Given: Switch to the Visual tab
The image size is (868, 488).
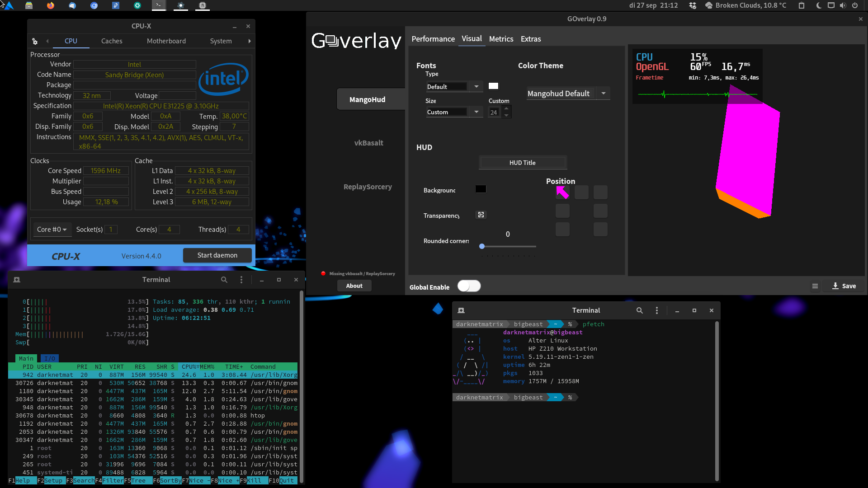Looking at the screenshot, I should pyautogui.click(x=472, y=38).
